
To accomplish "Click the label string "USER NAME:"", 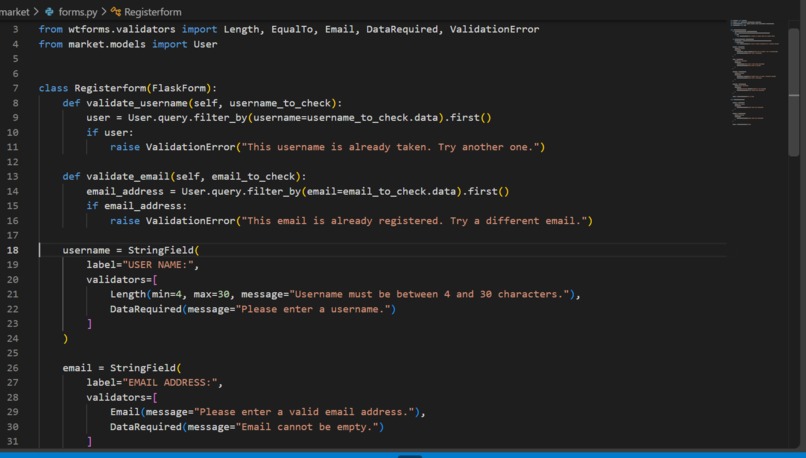I will point(158,265).
